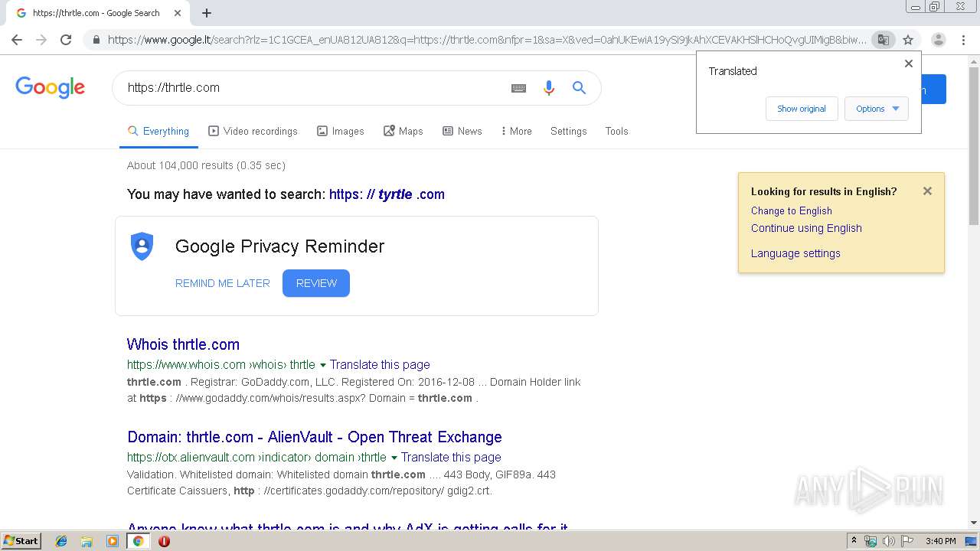Switch to Video recordings results
The image size is (980, 551).
253,131
